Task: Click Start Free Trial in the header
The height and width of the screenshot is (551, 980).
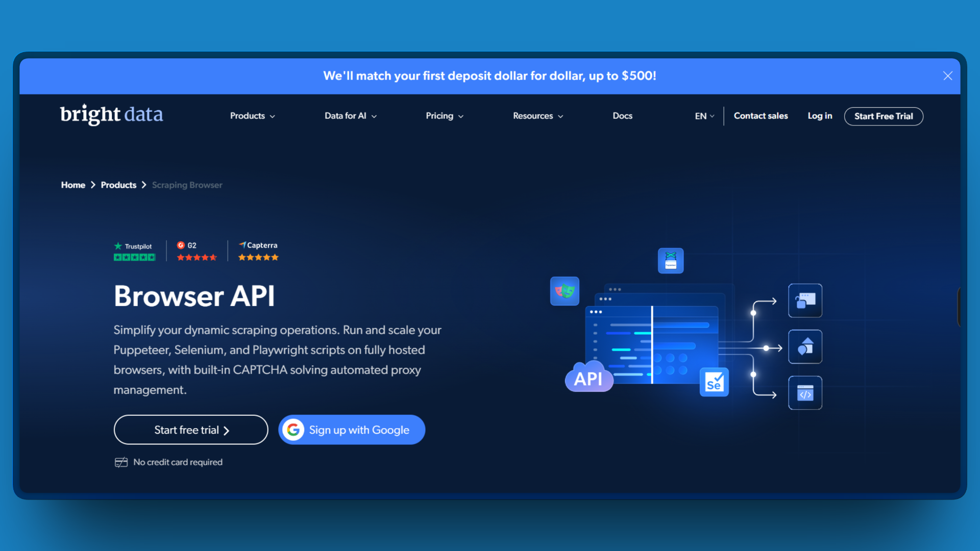Action: pos(884,116)
